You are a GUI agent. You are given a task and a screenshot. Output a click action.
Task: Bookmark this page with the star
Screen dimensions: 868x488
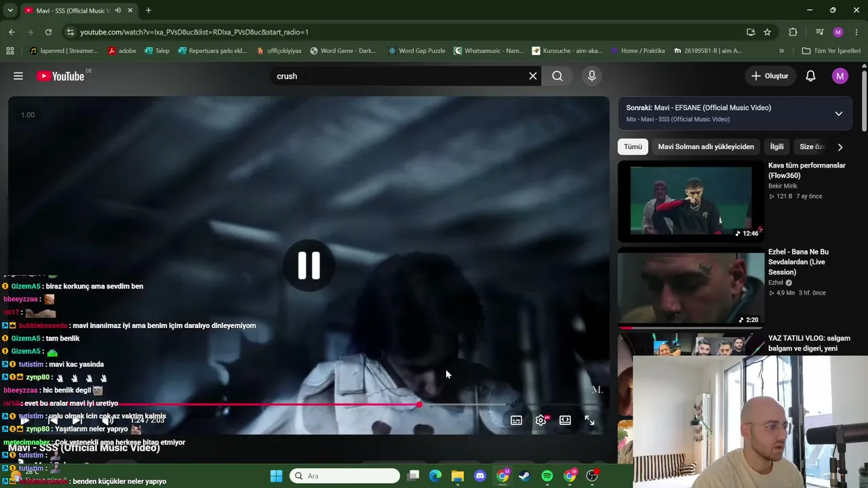tap(767, 32)
